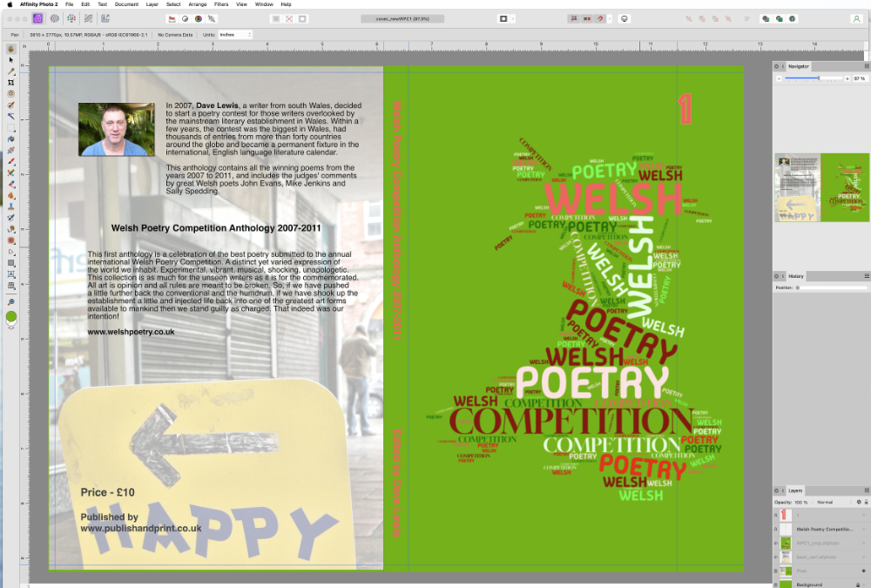Screen dimensions: 871x588
Task: Toggle the lock icon in the Layers panel
Action: 866,502
